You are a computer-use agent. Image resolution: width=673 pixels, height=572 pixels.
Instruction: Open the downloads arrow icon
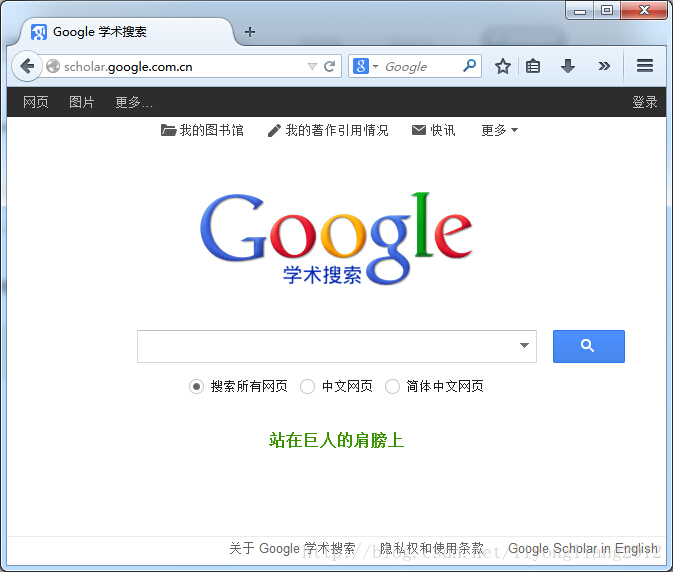pos(567,66)
